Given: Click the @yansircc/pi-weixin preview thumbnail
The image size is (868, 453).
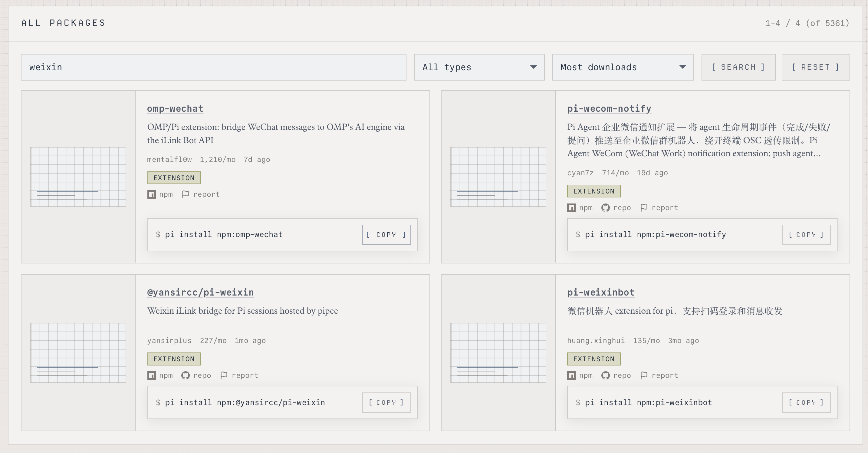Looking at the screenshot, I should 78,352.
